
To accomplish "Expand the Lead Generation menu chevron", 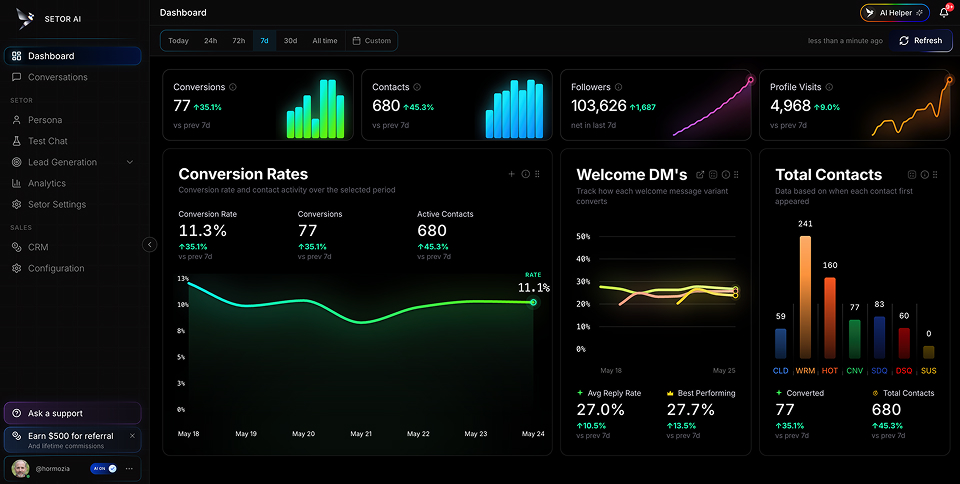I will [x=130, y=162].
